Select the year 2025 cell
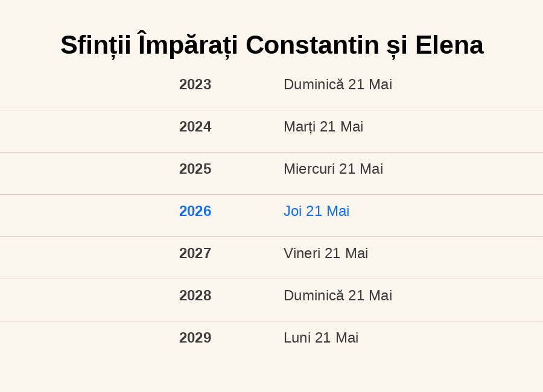Viewport: 543px width, 392px height. (x=195, y=169)
